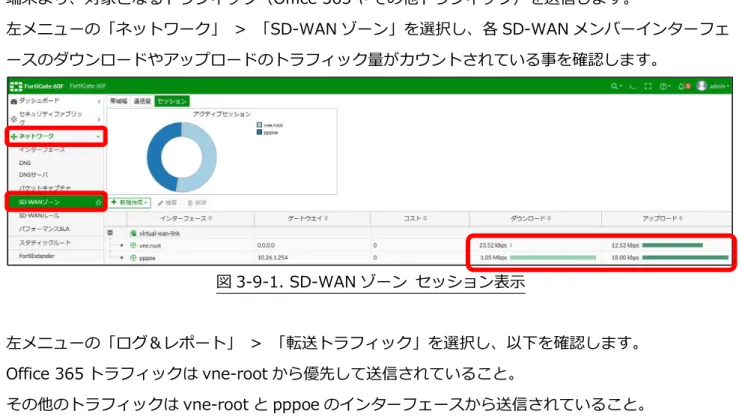
Task: Toggle the fullscreen icon in the header
Action: click(648, 86)
